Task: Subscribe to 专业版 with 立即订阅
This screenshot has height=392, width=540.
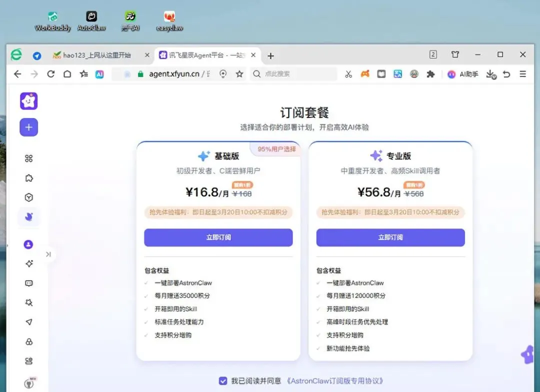Action: [x=390, y=237]
